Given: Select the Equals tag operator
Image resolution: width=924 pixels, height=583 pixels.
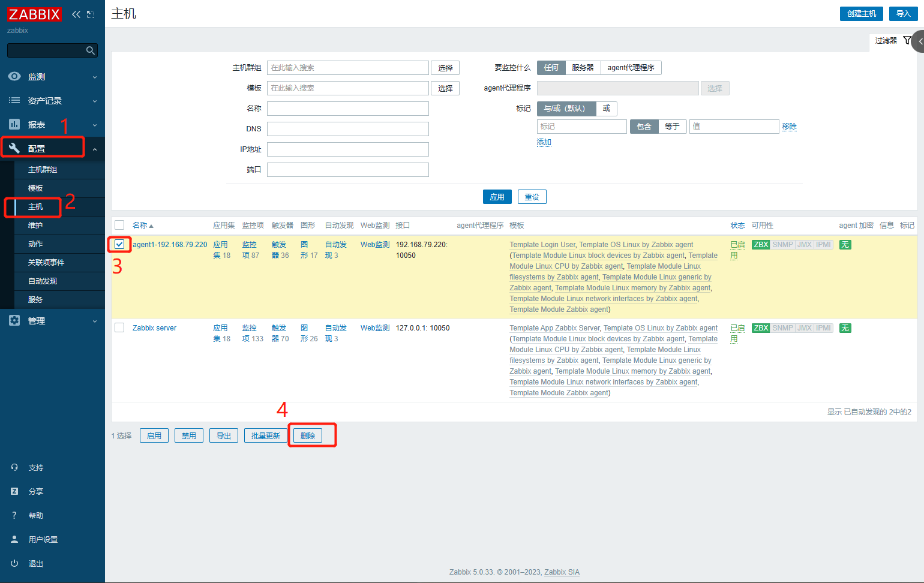Looking at the screenshot, I should (x=672, y=127).
